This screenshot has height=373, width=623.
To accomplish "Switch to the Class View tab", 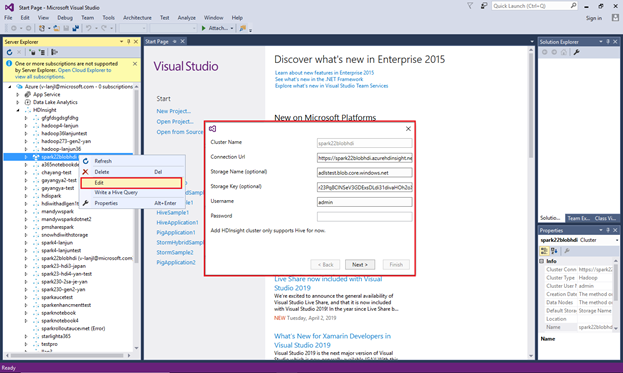I will tap(605, 218).
